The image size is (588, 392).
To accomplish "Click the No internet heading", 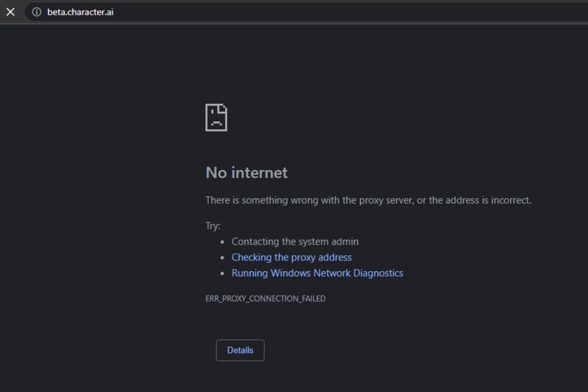I will (247, 172).
